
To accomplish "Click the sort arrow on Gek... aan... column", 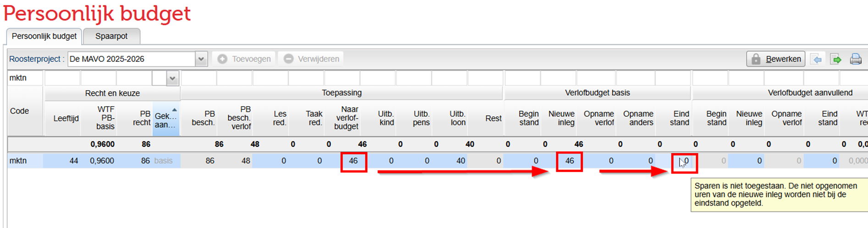I will point(174,110).
